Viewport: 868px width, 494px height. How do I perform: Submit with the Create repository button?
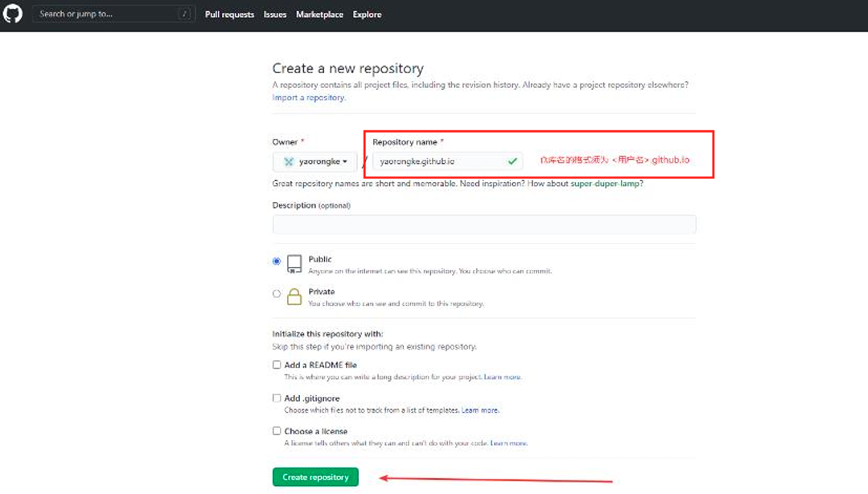[315, 477]
